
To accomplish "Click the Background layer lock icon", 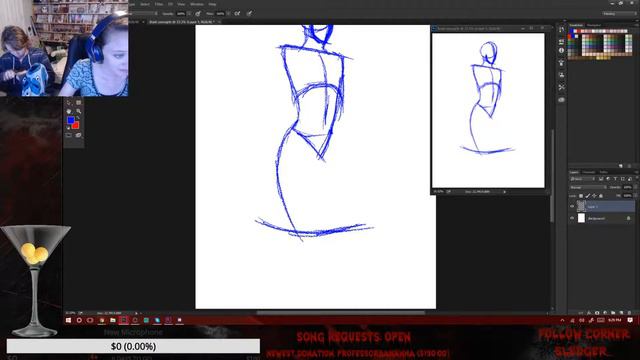I will [628, 218].
